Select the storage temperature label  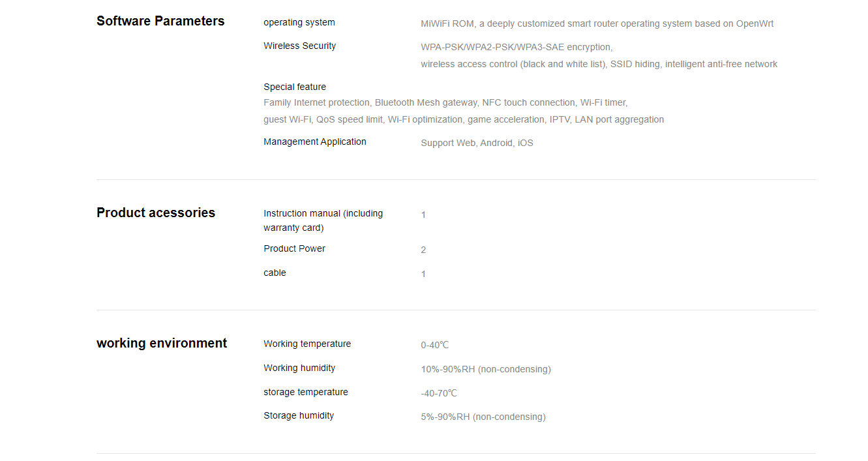click(306, 392)
